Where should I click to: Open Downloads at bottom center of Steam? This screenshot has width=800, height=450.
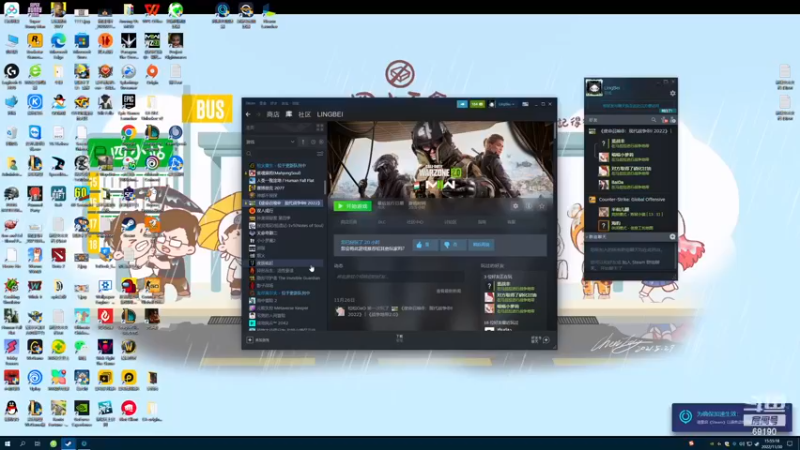[399, 338]
